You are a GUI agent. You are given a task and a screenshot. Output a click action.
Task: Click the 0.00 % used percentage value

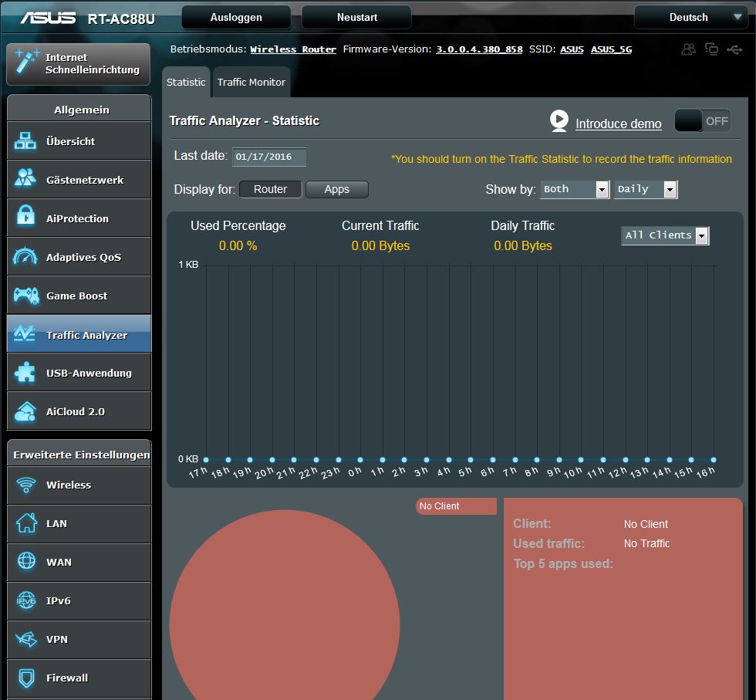pos(238,246)
